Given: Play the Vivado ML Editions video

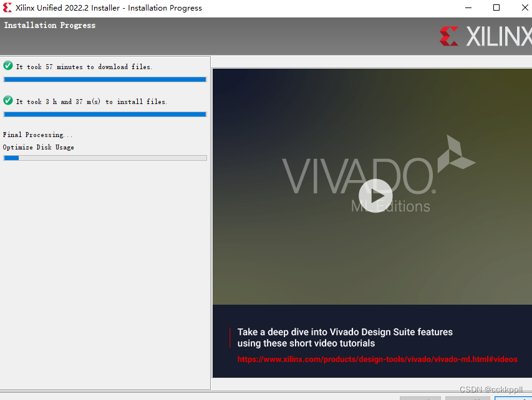Looking at the screenshot, I should coord(375,196).
